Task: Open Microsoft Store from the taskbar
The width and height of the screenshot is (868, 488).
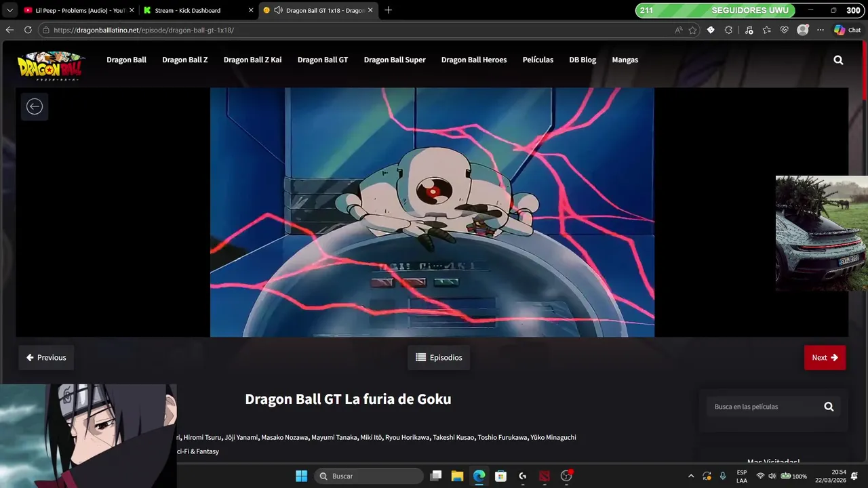Action: tap(500, 476)
